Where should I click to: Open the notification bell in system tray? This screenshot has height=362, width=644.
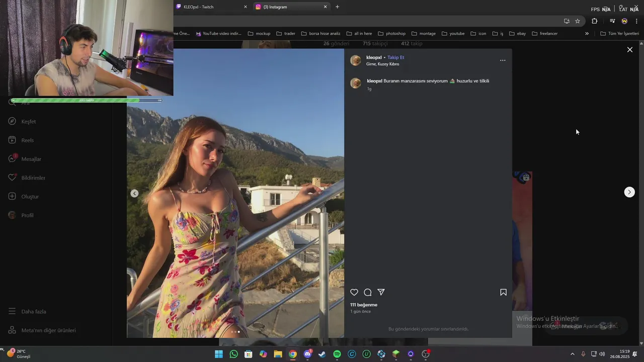click(x=635, y=354)
